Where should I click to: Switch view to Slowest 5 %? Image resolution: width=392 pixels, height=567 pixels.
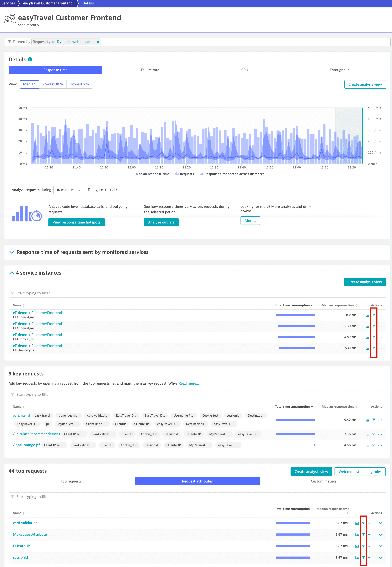click(79, 84)
